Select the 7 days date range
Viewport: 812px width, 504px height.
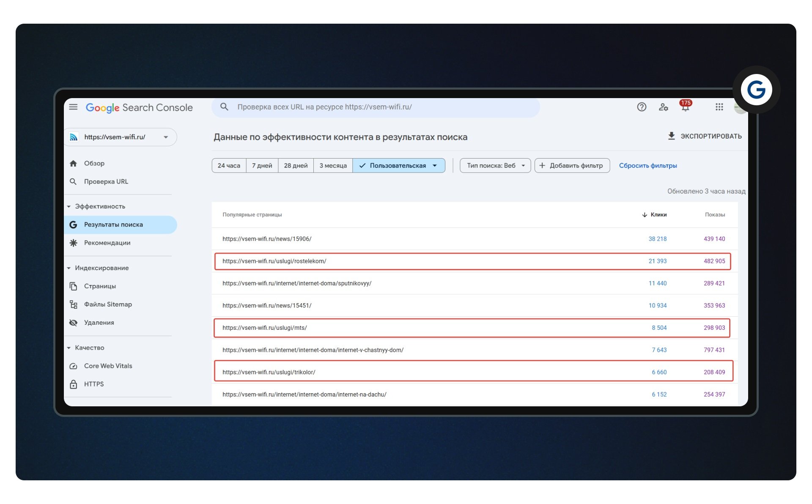262,166
